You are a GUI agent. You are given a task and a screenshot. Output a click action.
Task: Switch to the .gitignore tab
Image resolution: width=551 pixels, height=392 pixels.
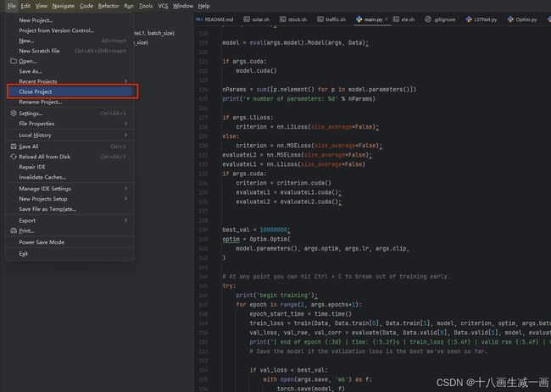440,19
